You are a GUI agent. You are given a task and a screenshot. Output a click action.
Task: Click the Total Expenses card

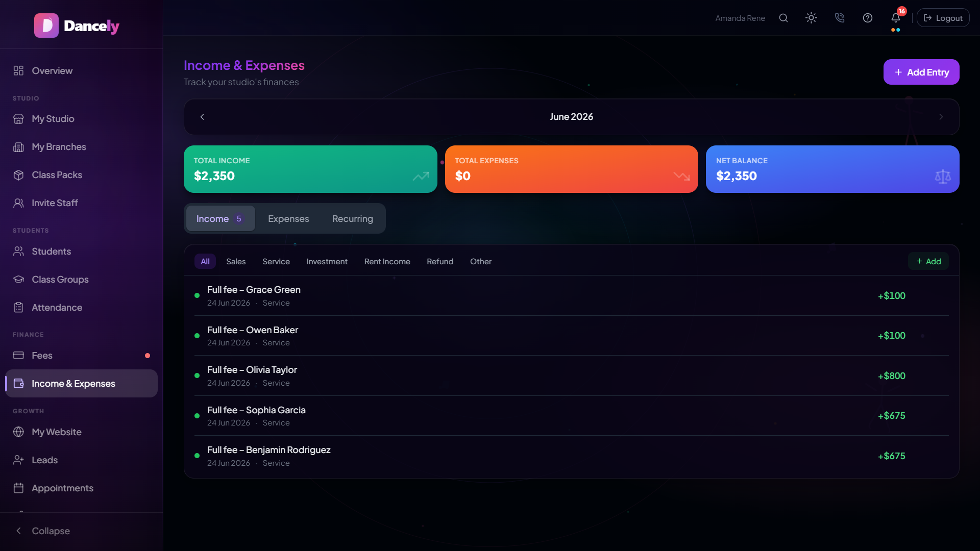[x=571, y=169]
